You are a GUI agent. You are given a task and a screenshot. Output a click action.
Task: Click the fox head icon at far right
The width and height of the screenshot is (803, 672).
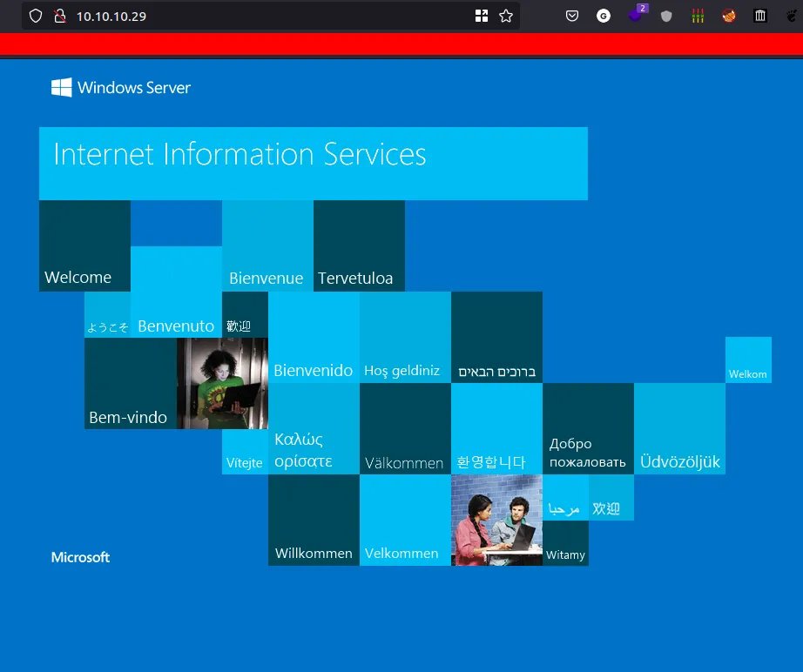pyautogui.click(x=791, y=16)
